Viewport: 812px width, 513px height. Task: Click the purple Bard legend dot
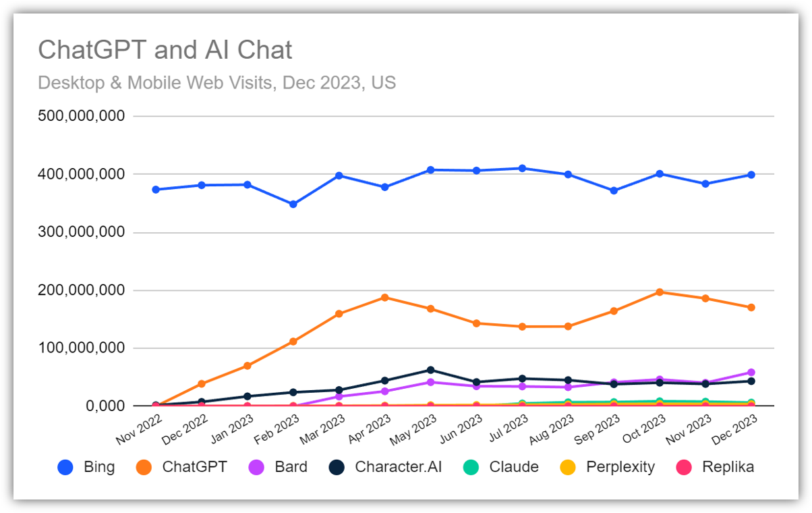point(258,467)
